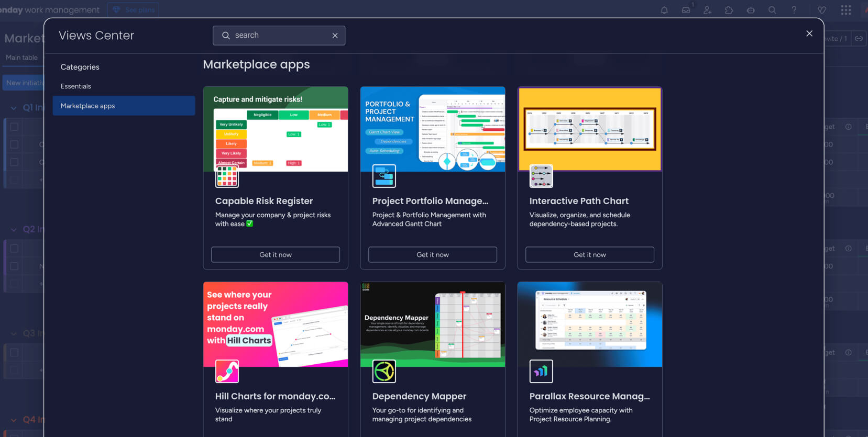Viewport: 868px width, 437px height.
Task: Click the Project Portfolio Management app icon
Action: tap(384, 176)
